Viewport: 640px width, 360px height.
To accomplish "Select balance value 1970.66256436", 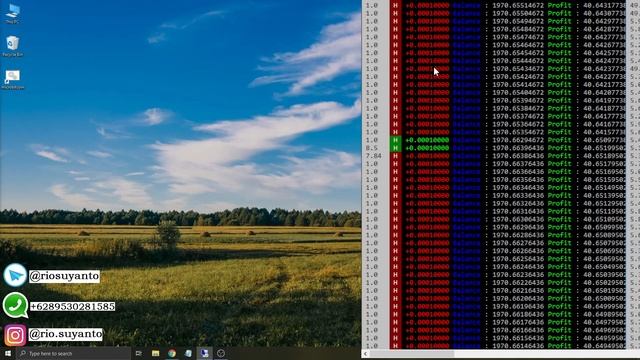I will click(x=518, y=259).
